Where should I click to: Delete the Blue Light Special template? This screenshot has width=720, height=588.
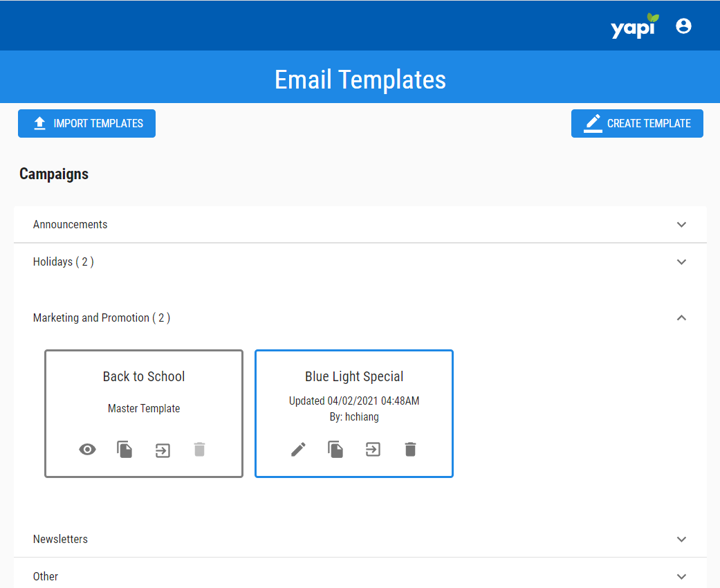(411, 449)
